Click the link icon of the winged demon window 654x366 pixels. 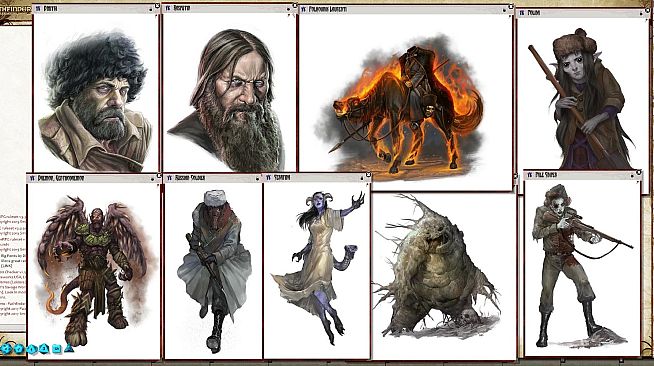click(33, 178)
